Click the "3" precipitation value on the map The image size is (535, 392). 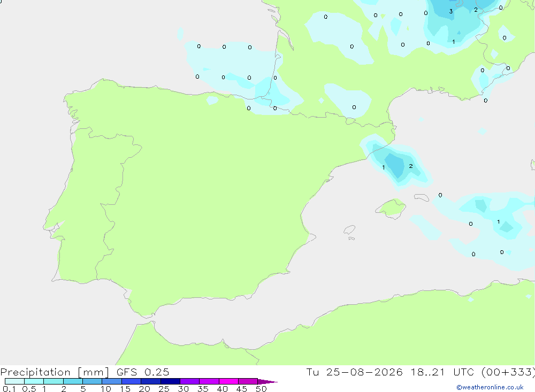(x=450, y=11)
